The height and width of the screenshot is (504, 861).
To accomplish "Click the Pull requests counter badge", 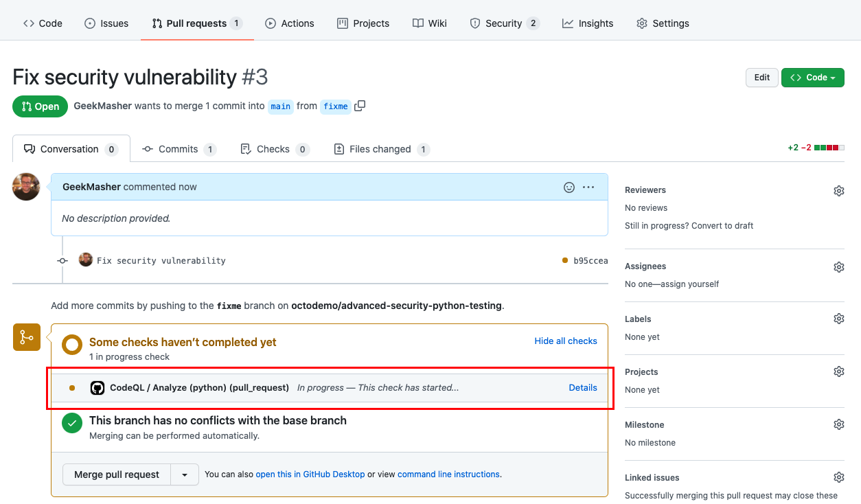I will [x=236, y=23].
